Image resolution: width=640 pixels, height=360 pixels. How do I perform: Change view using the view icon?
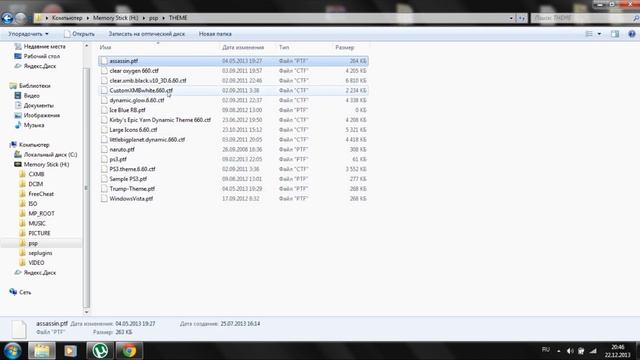coord(589,34)
